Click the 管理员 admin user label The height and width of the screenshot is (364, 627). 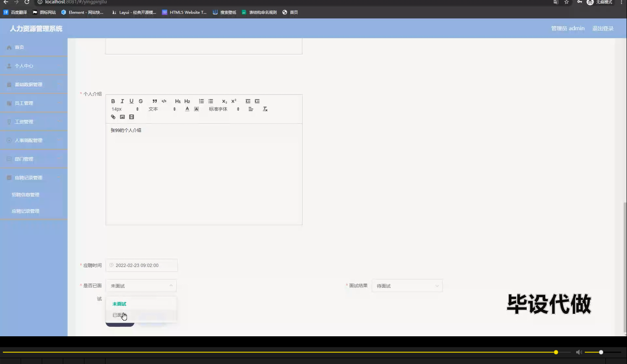[x=568, y=29]
